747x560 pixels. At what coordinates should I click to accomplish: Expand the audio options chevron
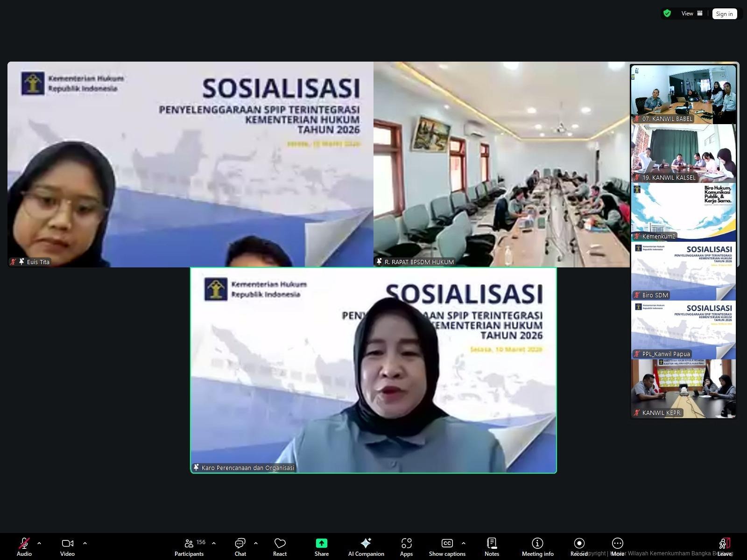click(39, 543)
